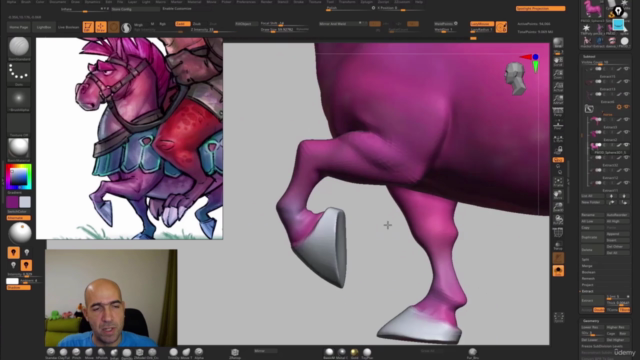This screenshot has width=640, height=360.
Task: Toggle Zadd mode
Action: (182, 24)
